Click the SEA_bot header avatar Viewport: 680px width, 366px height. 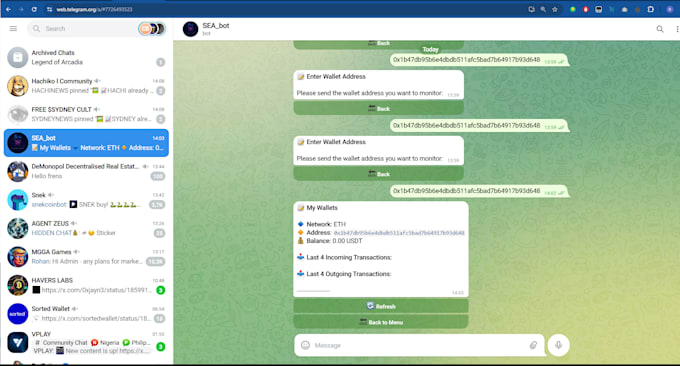click(x=190, y=29)
